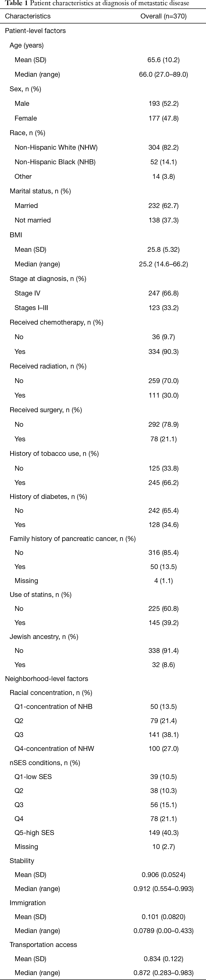This screenshot has width=206, height=980.
Task: Click the BMI median range value
Action: (x=163, y=264)
